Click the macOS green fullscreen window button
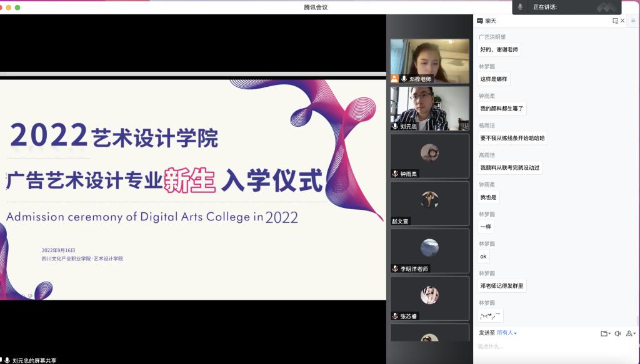Image resolution: width=640 pixels, height=364 pixels. pos(17,7)
